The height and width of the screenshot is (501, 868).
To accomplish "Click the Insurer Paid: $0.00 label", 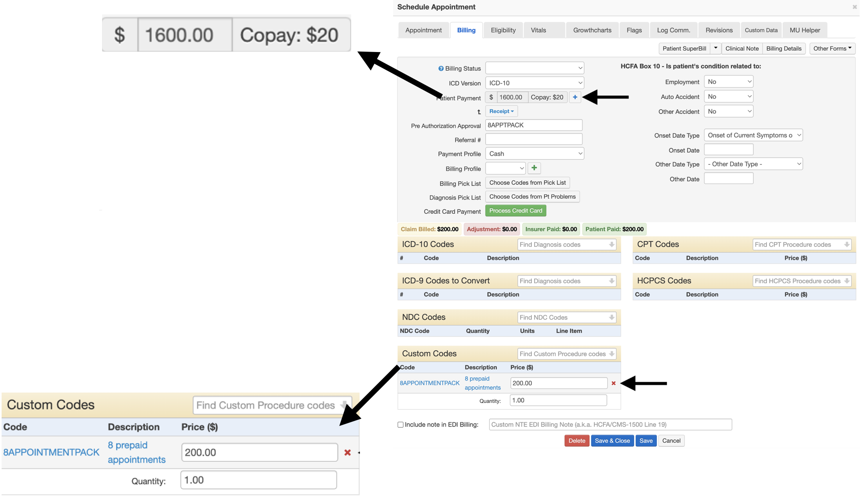I will (x=551, y=229).
